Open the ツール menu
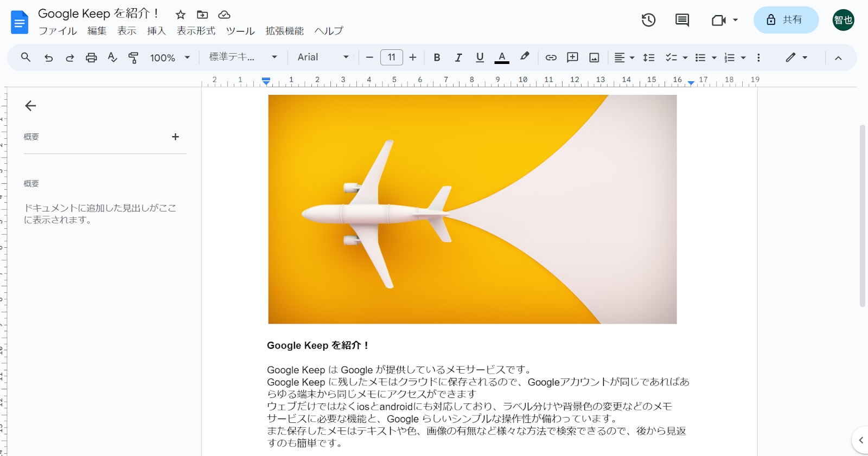The height and width of the screenshot is (456, 868). (x=240, y=31)
